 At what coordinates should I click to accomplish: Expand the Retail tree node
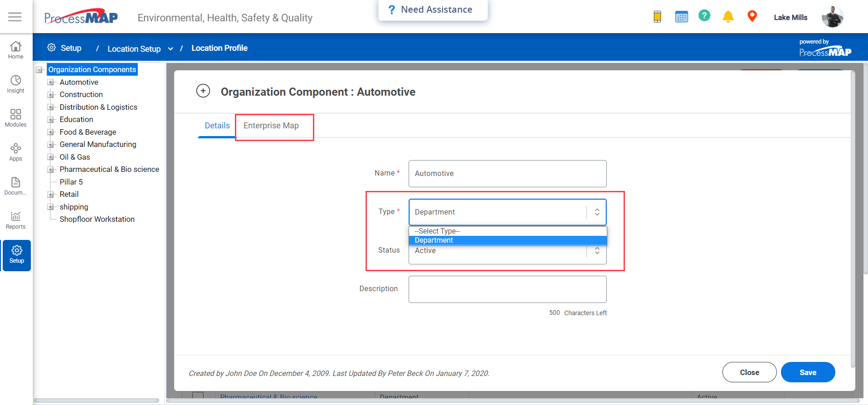coord(51,195)
